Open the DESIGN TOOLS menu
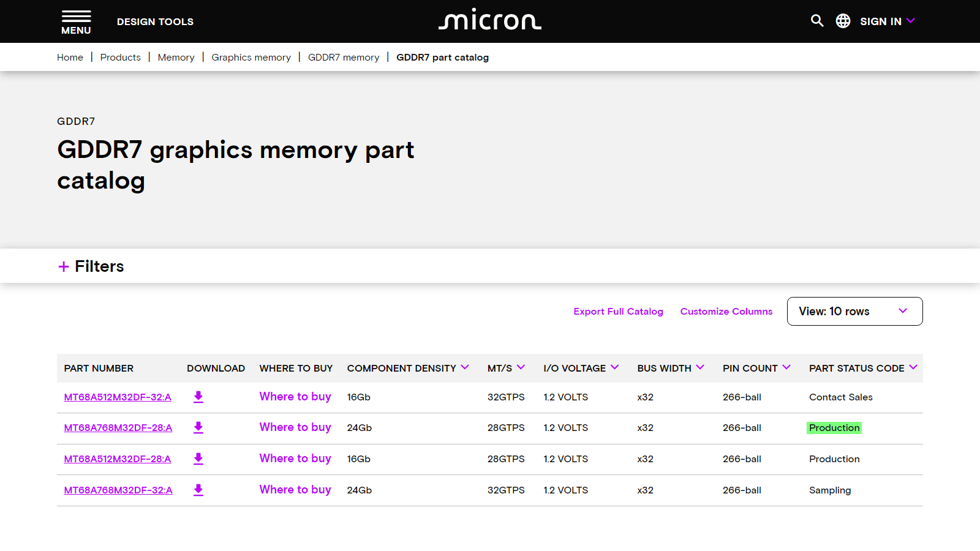The width and height of the screenshot is (980, 551). click(x=155, y=22)
